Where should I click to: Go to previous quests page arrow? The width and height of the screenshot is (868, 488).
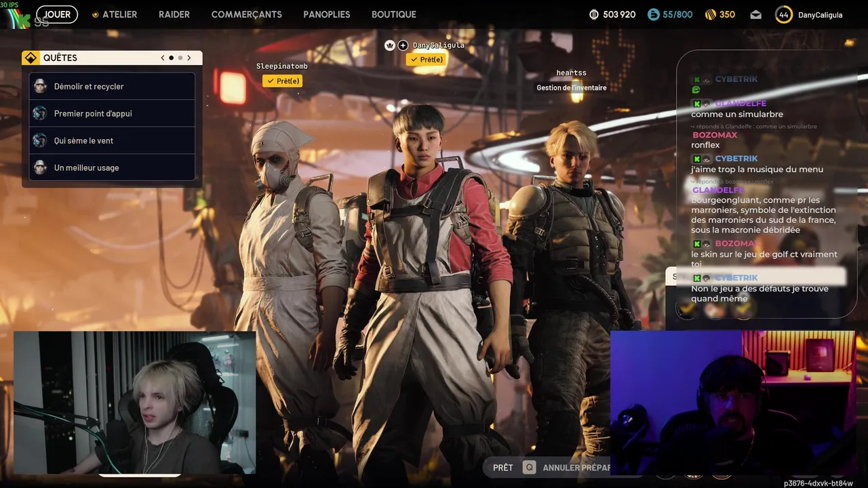point(163,58)
